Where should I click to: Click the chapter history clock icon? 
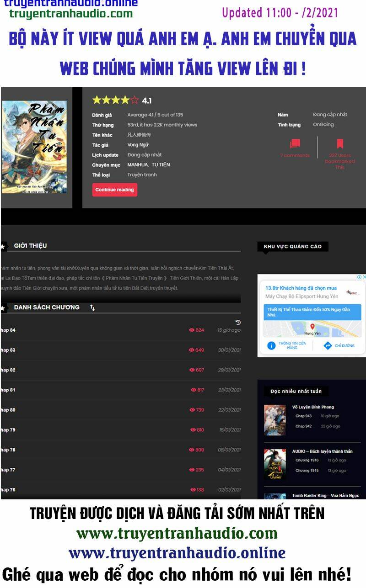coord(238,323)
